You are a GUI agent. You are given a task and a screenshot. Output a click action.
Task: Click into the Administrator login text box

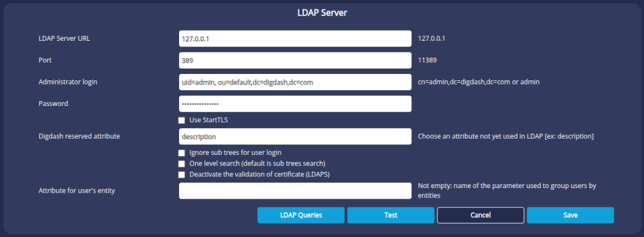click(x=295, y=82)
